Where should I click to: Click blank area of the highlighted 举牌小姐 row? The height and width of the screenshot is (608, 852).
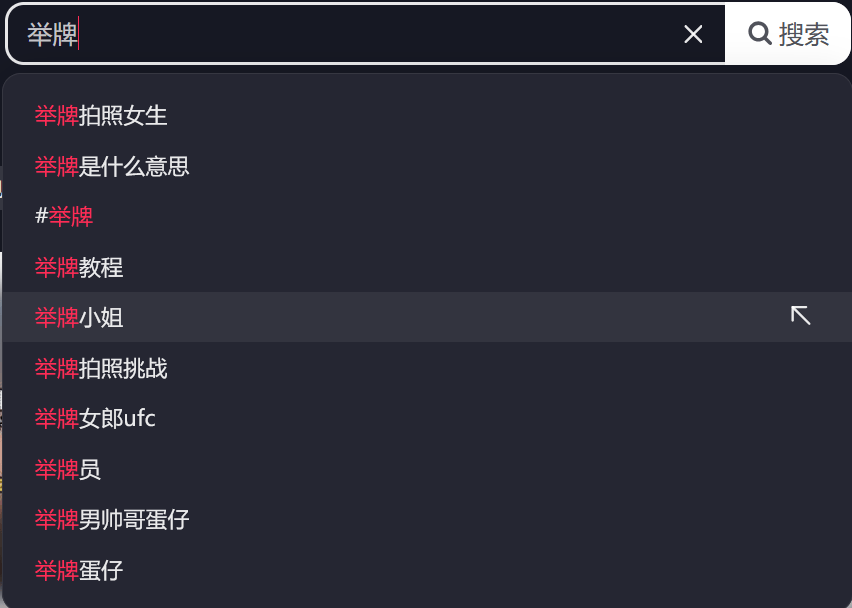450,317
